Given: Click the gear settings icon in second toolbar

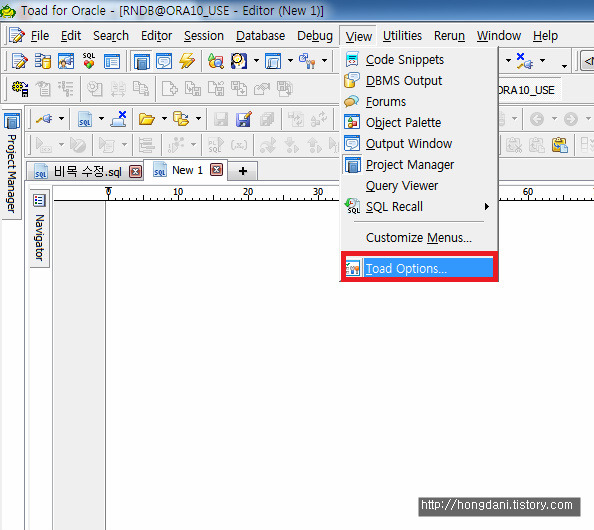Looking at the screenshot, I should coord(20,89).
